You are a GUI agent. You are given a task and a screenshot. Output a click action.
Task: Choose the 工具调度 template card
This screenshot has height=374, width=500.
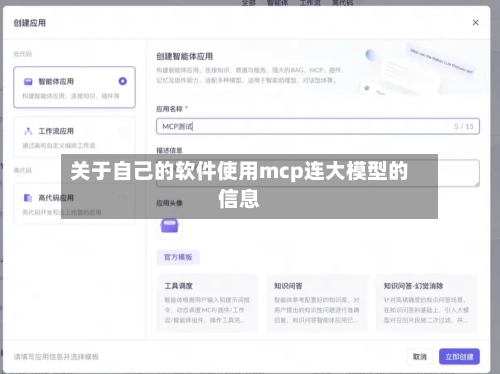pos(207,303)
